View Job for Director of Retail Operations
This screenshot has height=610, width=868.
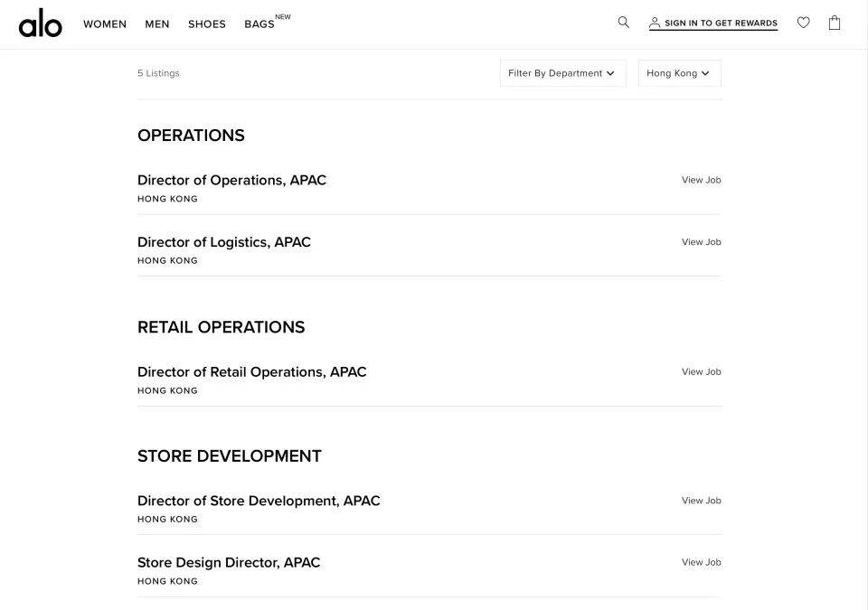701,372
